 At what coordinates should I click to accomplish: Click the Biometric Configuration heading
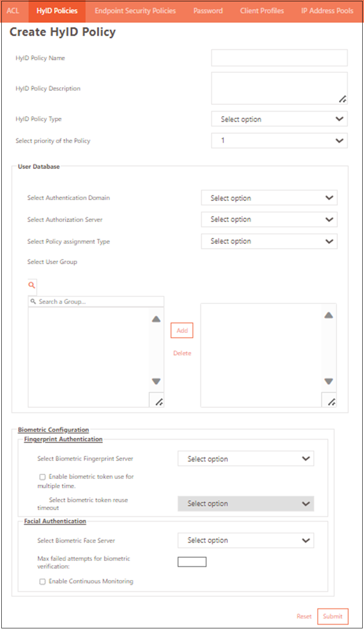pyautogui.click(x=53, y=430)
